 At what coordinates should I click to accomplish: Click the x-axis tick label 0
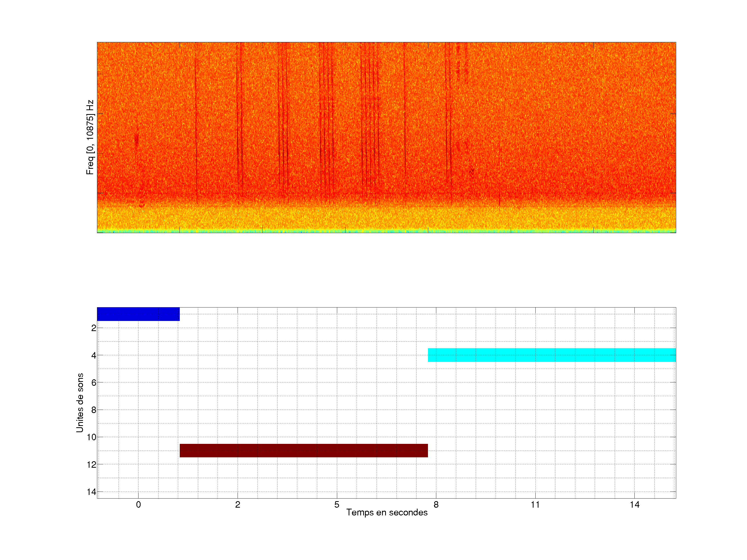click(138, 505)
